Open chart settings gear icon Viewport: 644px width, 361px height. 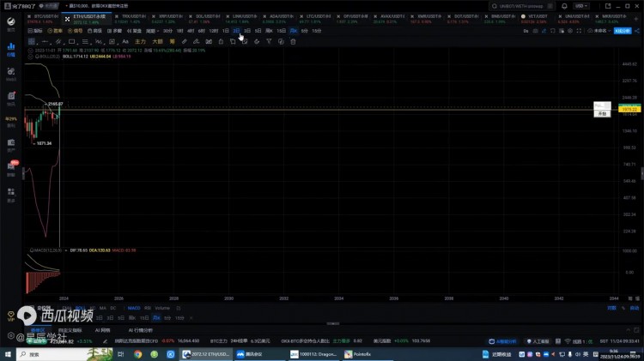[570, 31]
